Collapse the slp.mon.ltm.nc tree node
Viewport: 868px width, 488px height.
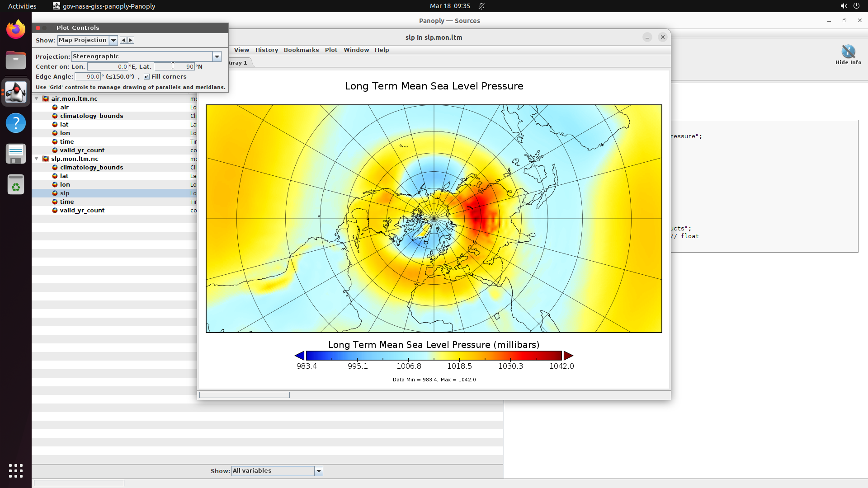point(37,159)
